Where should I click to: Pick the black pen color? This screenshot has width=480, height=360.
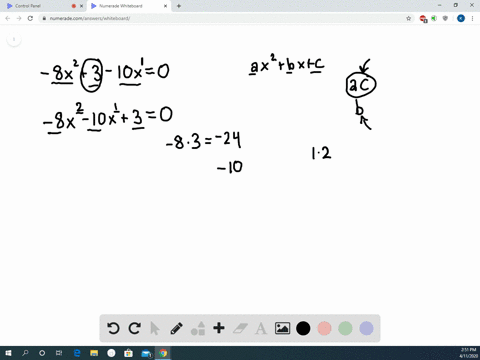(303, 328)
